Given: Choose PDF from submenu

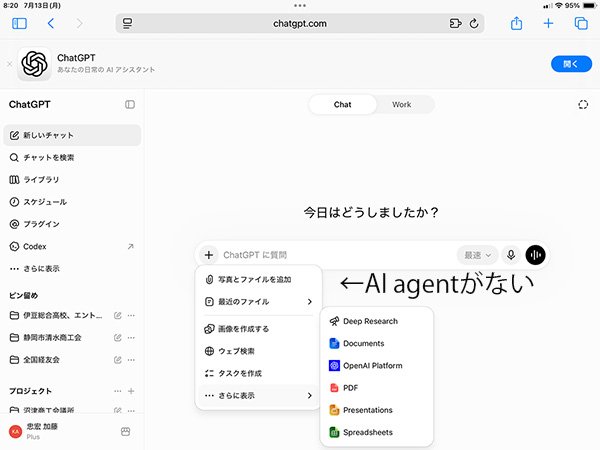Looking at the screenshot, I should coord(377,388).
